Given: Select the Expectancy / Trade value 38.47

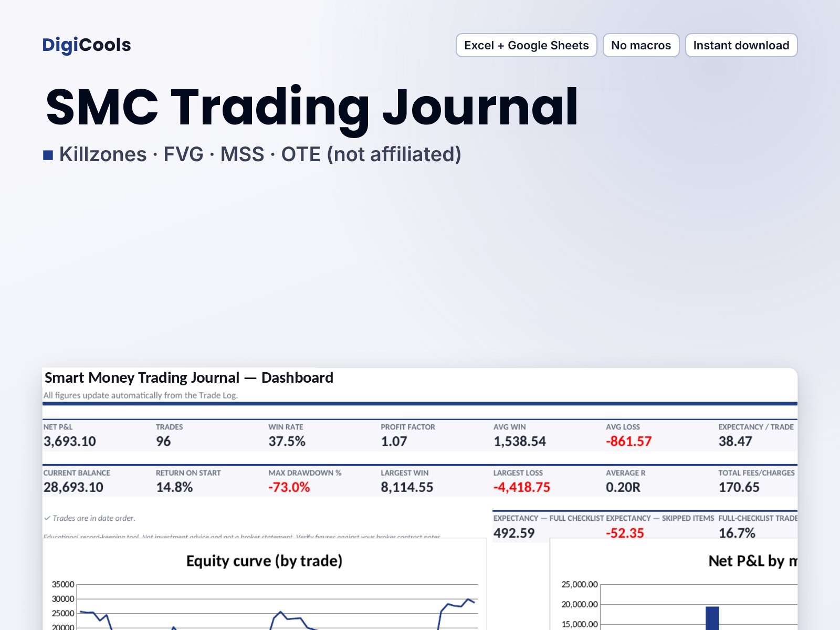Looking at the screenshot, I should coord(735,442).
